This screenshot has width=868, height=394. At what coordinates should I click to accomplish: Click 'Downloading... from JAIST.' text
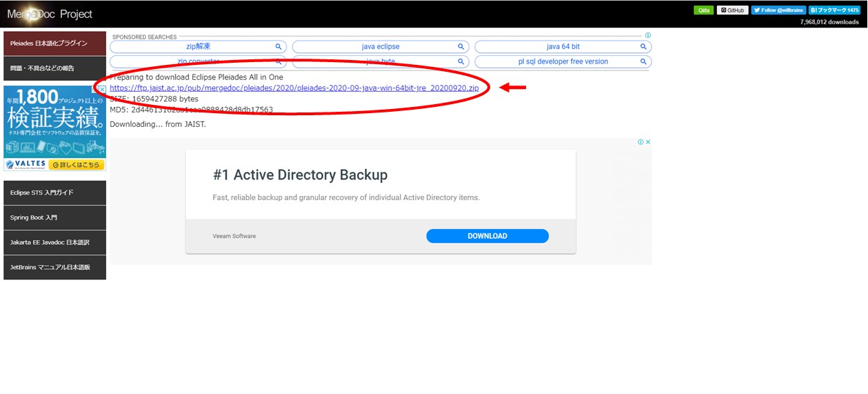158,124
